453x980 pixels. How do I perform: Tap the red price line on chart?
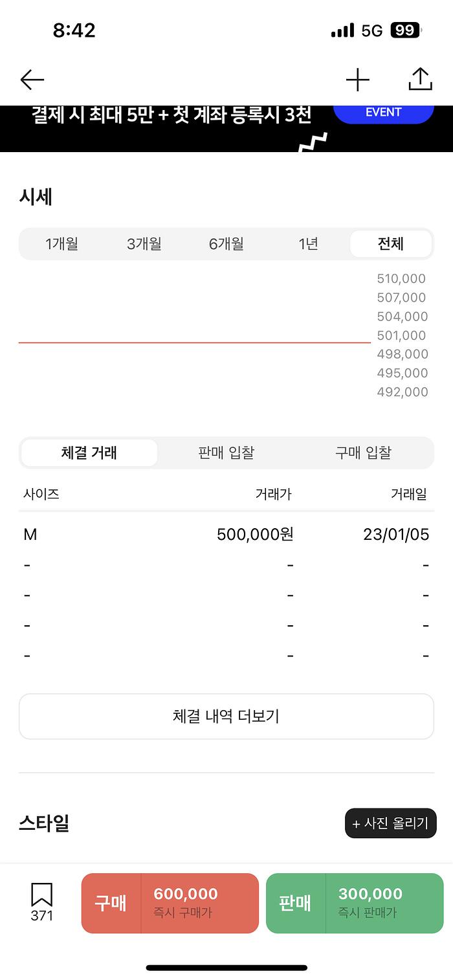(x=194, y=342)
